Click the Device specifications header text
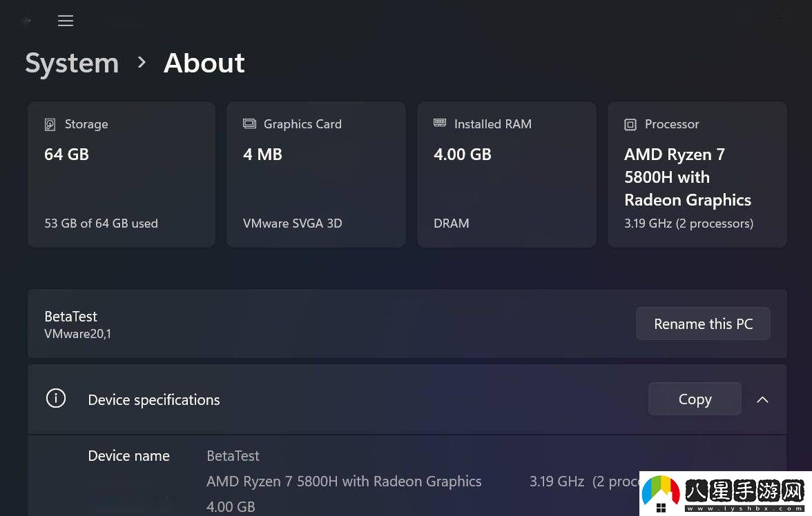This screenshot has height=516, width=812. (154, 400)
